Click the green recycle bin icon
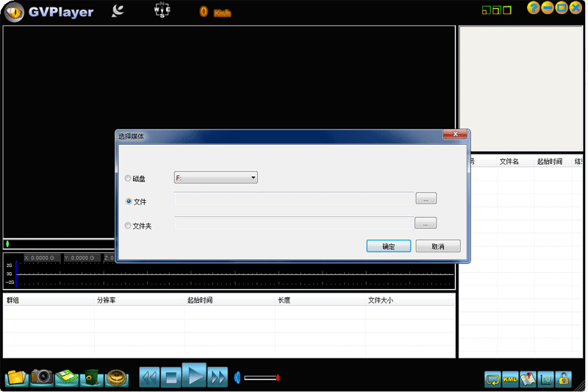Screen dimensions: 588x392 tap(91, 377)
